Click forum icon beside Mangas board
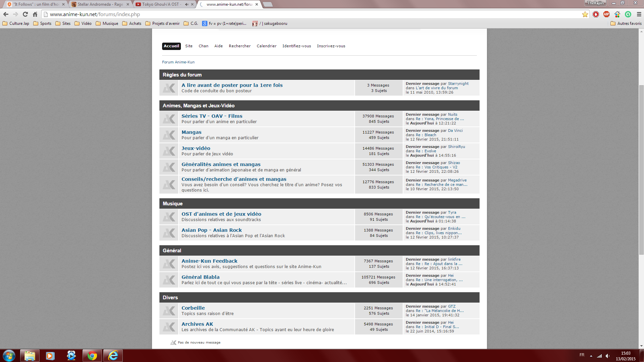644x362 pixels. click(x=169, y=135)
